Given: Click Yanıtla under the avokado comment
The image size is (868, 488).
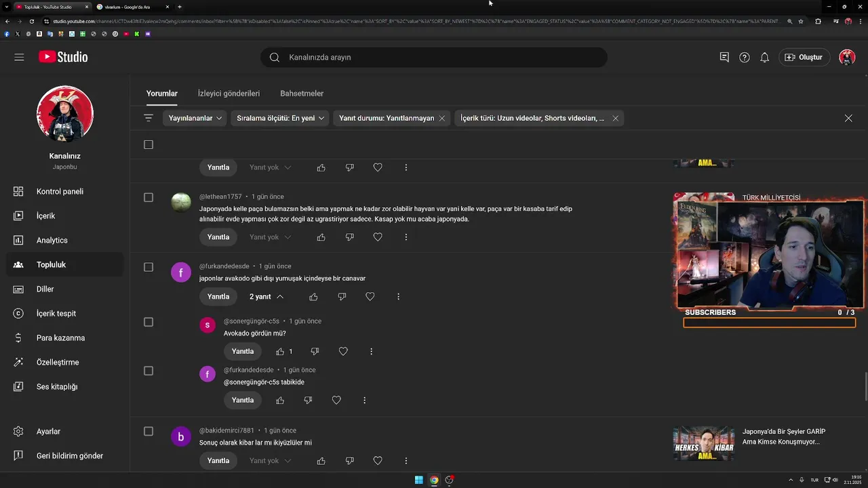Looking at the screenshot, I should click(x=218, y=297).
